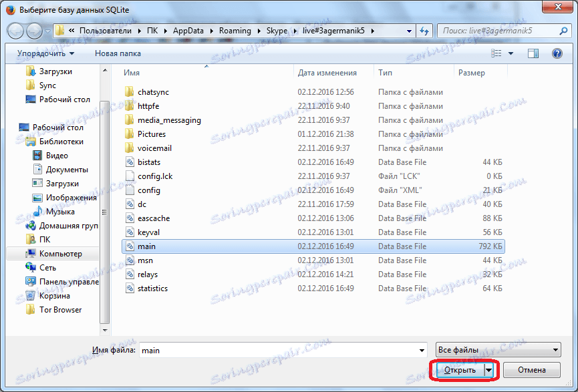Select the dc database file icon
This screenshot has height=392, width=578.
click(130, 204)
